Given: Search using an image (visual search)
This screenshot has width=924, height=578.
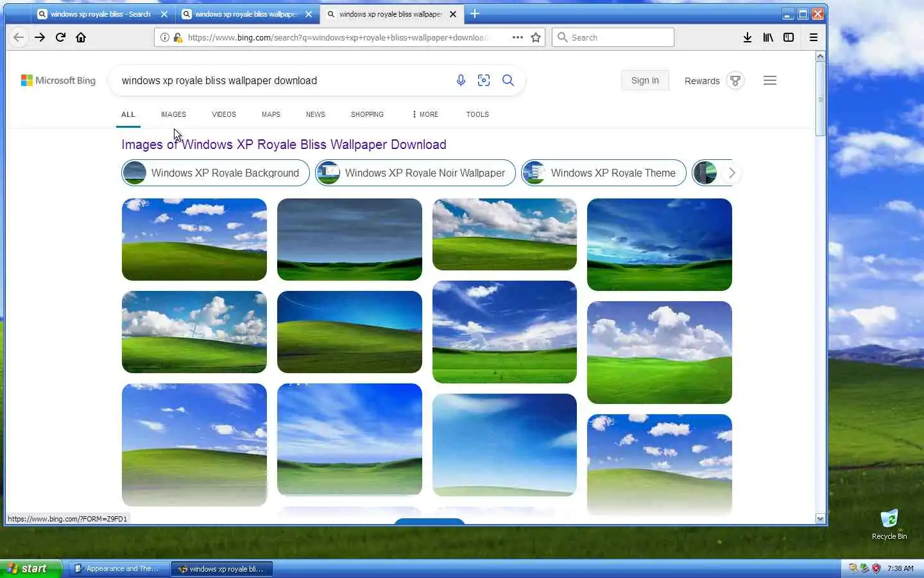Looking at the screenshot, I should 484,80.
